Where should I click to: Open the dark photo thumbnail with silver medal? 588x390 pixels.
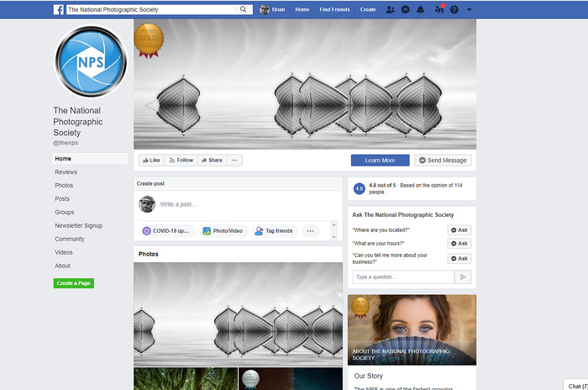[291, 378]
